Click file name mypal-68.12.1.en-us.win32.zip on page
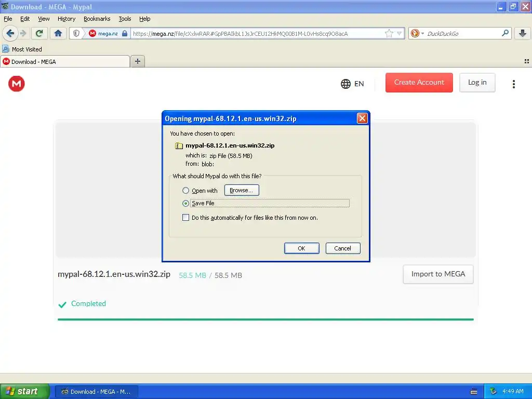 click(x=114, y=274)
